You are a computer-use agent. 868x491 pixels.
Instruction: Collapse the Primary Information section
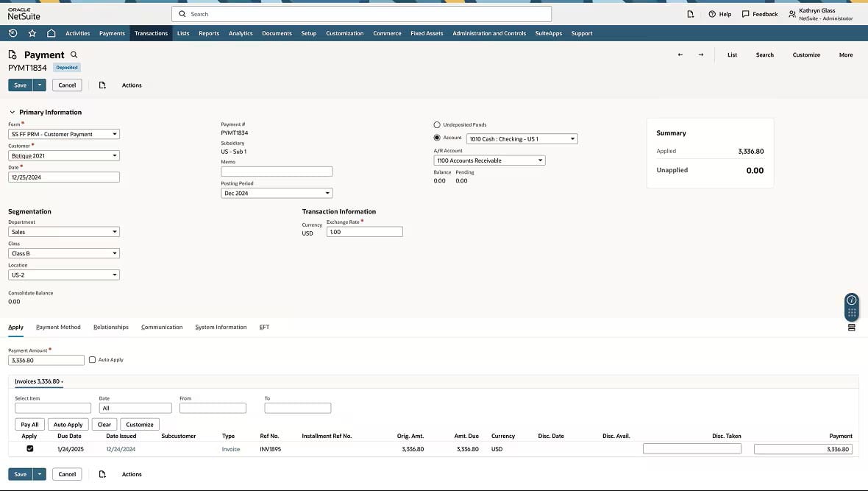[13, 113]
